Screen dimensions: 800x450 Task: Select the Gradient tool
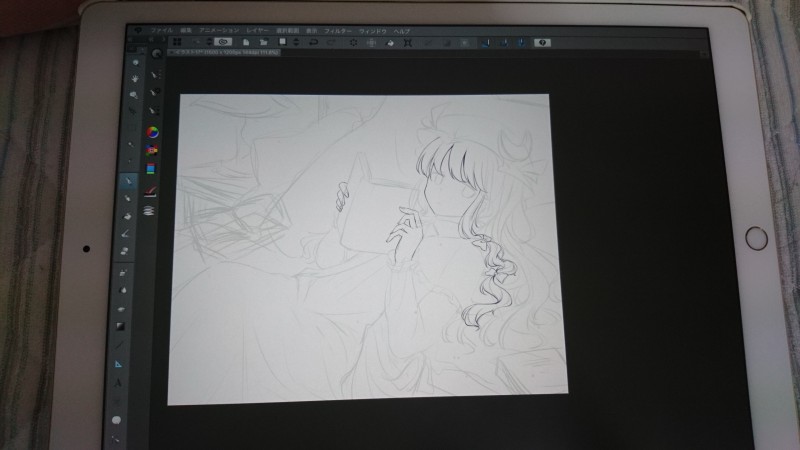pyautogui.click(x=120, y=326)
